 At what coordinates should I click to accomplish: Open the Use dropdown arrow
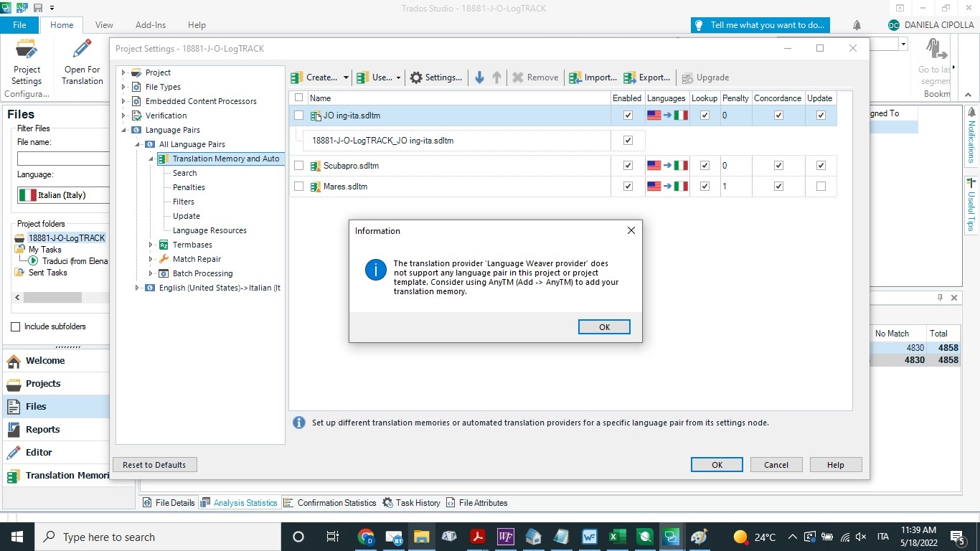pos(398,77)
